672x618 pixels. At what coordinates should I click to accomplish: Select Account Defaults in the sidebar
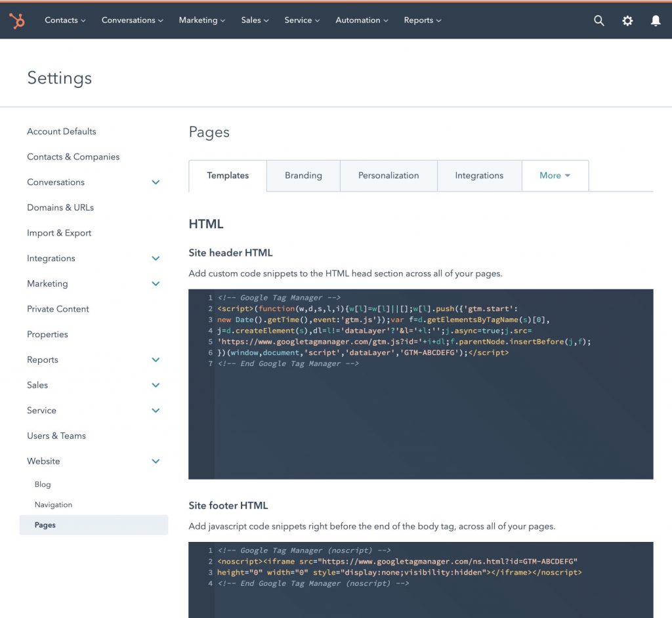61,131
